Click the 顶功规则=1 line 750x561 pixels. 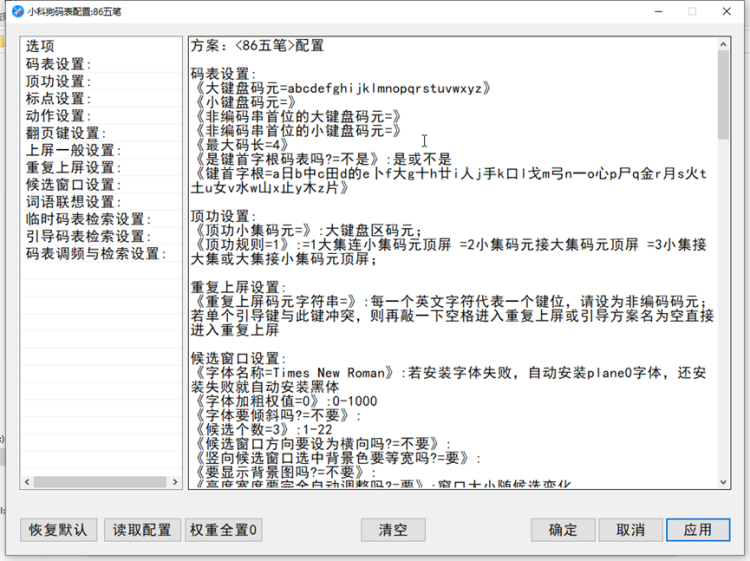click(450, 252)
